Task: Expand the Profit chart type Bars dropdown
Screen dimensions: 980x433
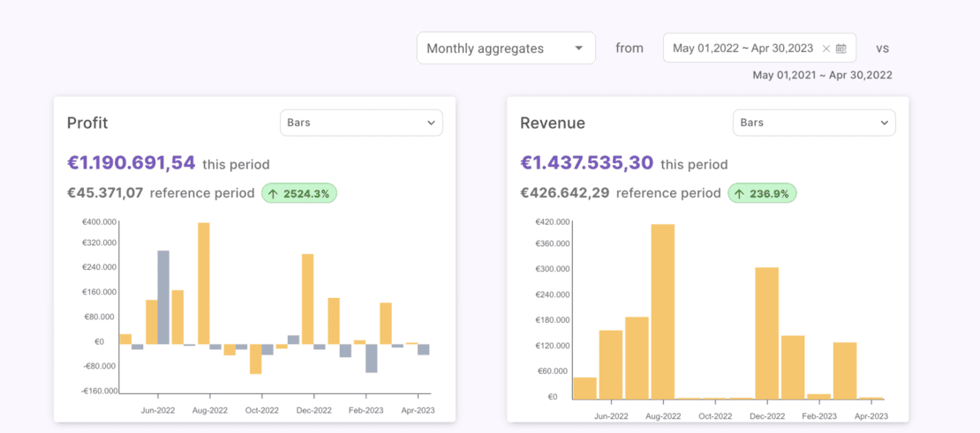Action: pos(361,123)
